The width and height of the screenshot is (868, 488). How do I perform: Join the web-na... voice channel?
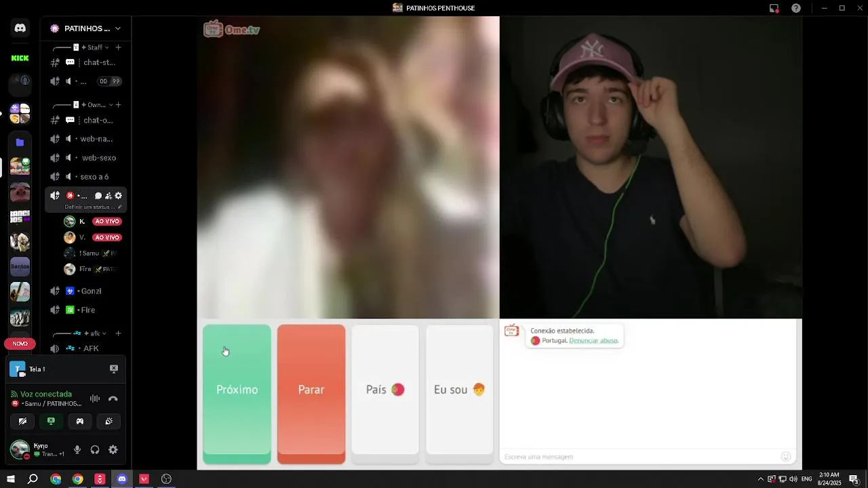[86, 139]
